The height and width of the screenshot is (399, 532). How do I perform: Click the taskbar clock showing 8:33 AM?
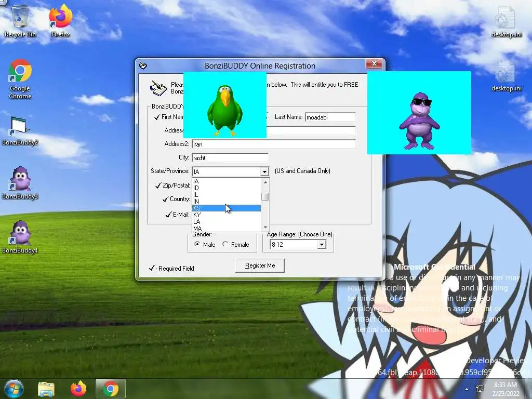(x=506, y=389)
